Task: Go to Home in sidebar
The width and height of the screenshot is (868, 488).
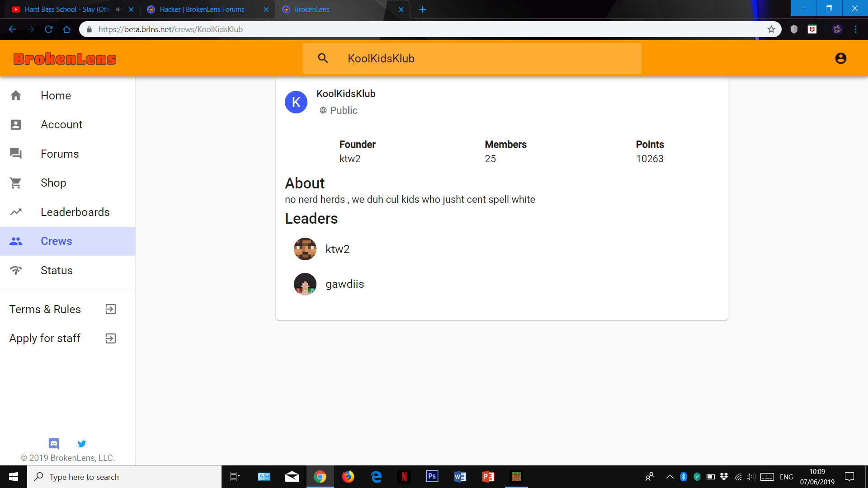Action: [x=68, y=95]
